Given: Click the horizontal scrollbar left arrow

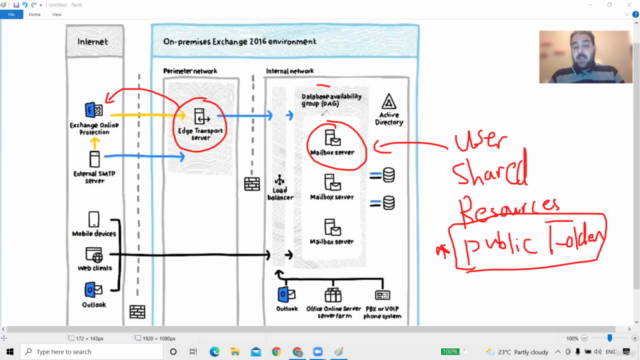Looking at the screenshot, I should [3, 329].
